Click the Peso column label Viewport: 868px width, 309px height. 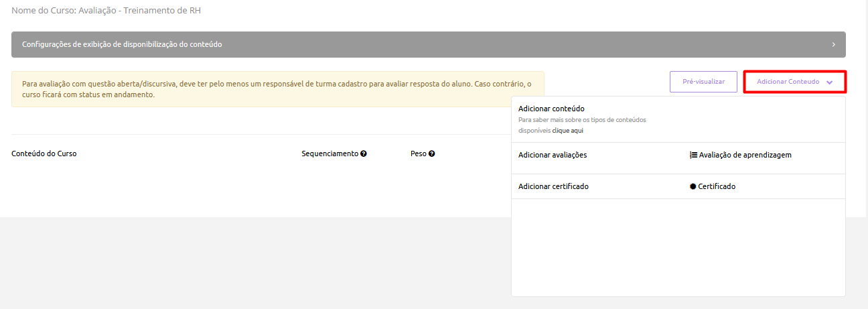(x=419, y=153)
